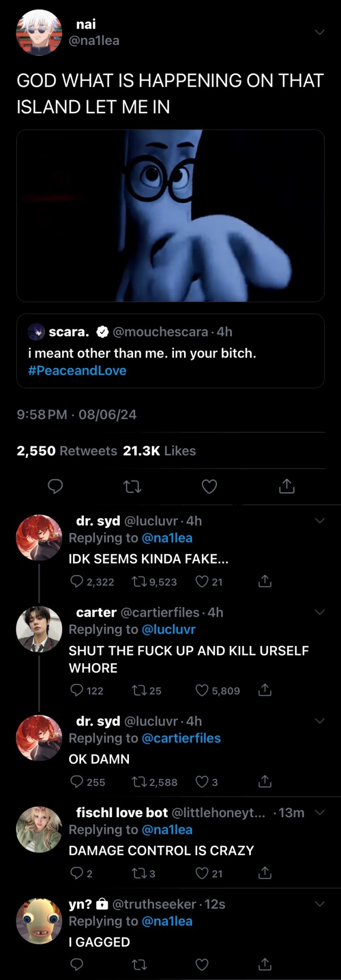The width and height of the screenshot is (341, 980).
Task: Reply to carter's tweet
Action: [76, 691]
